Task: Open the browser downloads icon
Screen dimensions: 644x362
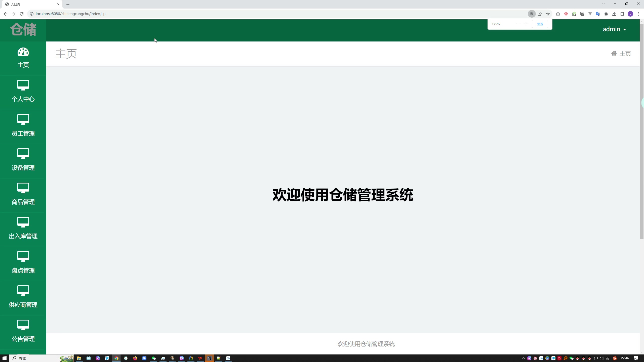Action: point(614,14)
